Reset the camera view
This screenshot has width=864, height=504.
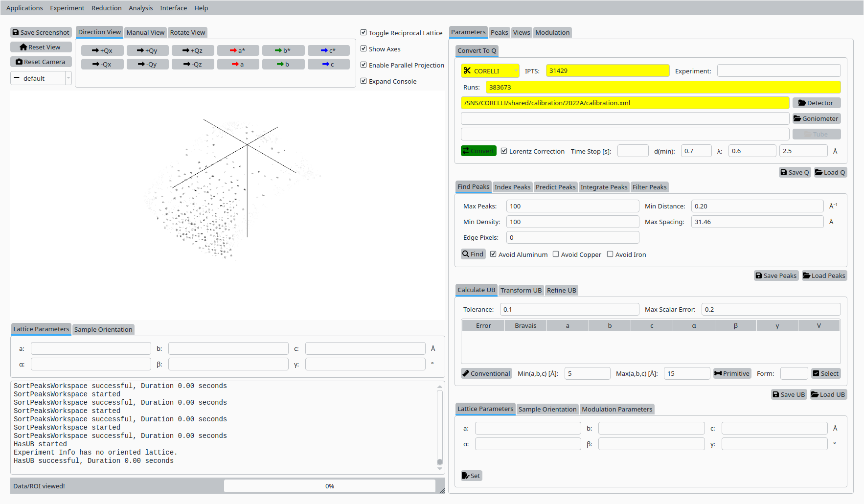pyautogui.click(x=41, y=62)
